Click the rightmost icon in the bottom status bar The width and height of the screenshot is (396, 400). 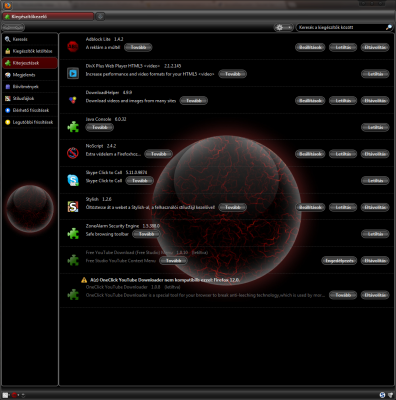point(390,395)
